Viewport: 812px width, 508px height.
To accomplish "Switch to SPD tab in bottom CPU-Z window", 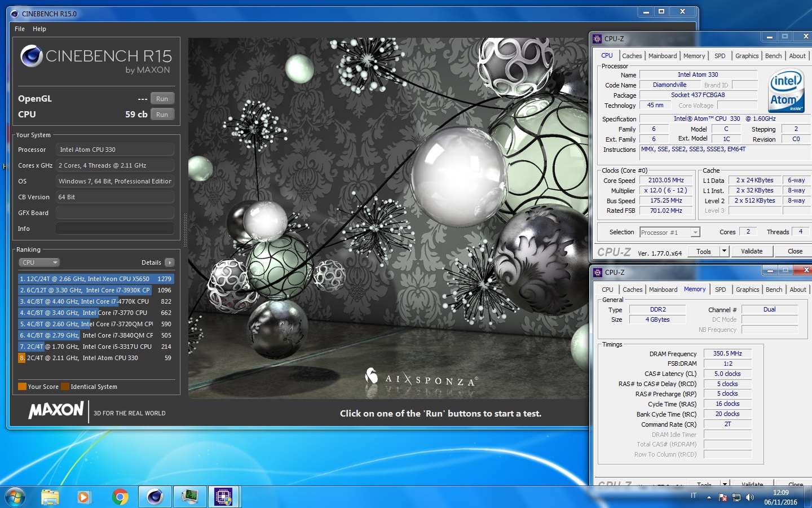I will tap(721, 290).
